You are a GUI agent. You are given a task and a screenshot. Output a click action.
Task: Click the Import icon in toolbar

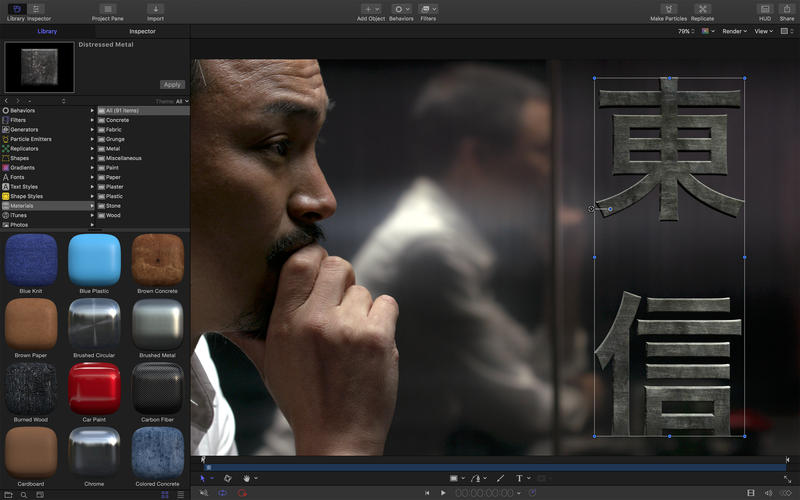[155, 9]
